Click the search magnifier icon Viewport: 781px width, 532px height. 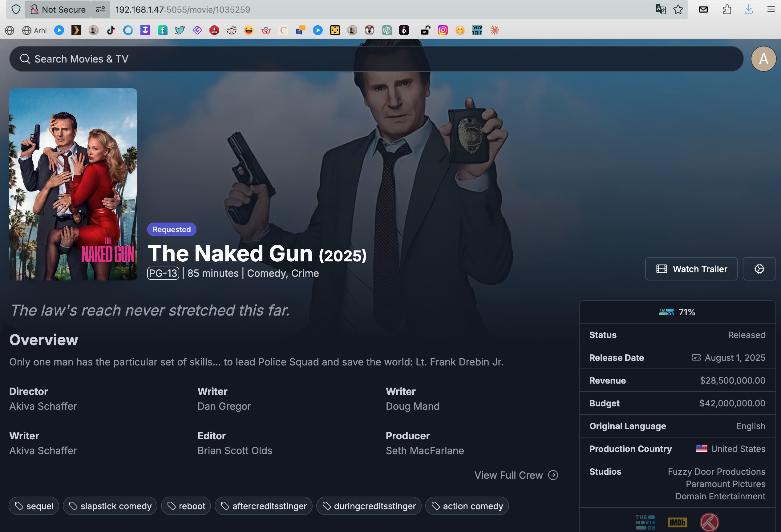point(25,59)
